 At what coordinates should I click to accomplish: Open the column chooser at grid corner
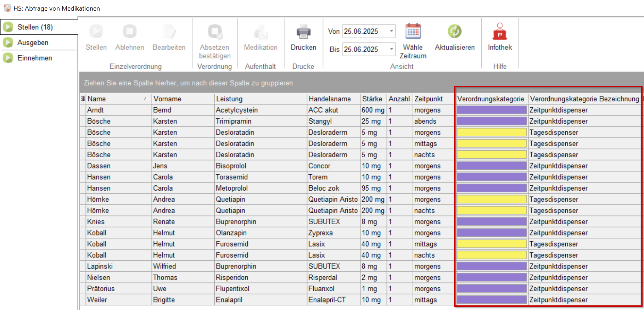[x=83, y=98]
